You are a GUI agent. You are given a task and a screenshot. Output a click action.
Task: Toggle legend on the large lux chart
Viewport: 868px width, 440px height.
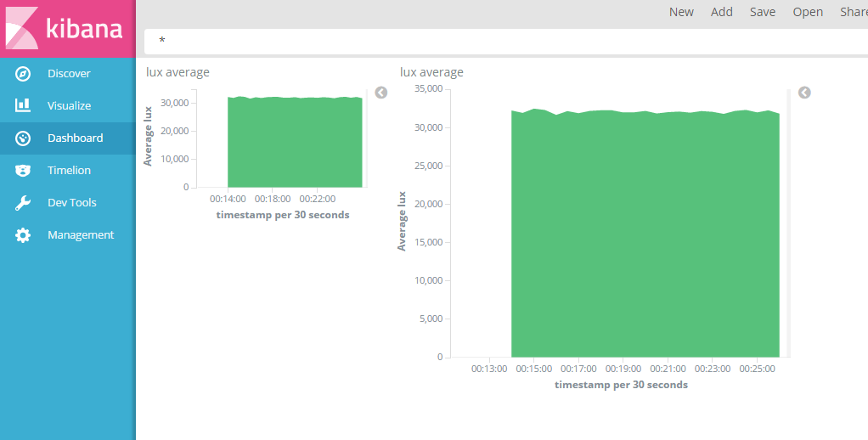[804, 93]
